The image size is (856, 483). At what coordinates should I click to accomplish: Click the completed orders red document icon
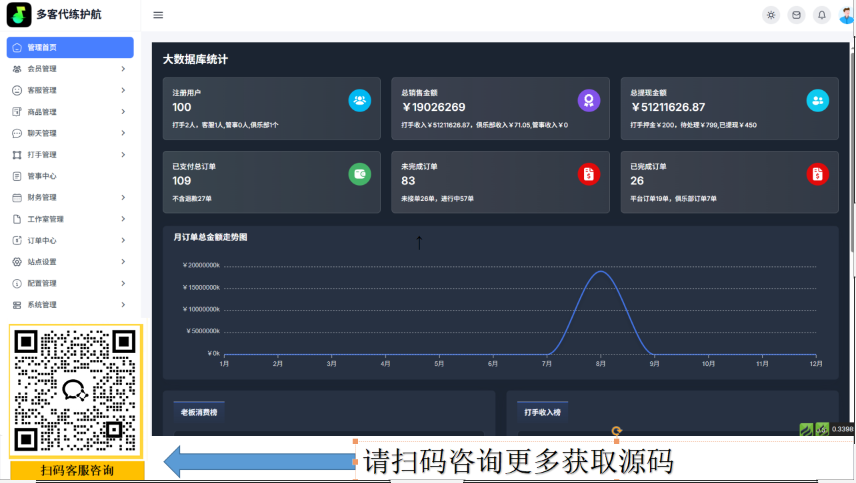click(x=817, y=174)
